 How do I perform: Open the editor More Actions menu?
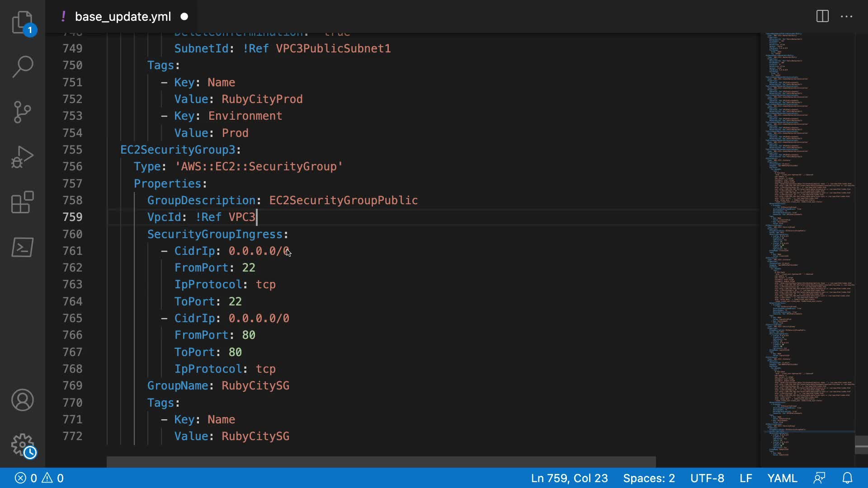pos(846,17)
